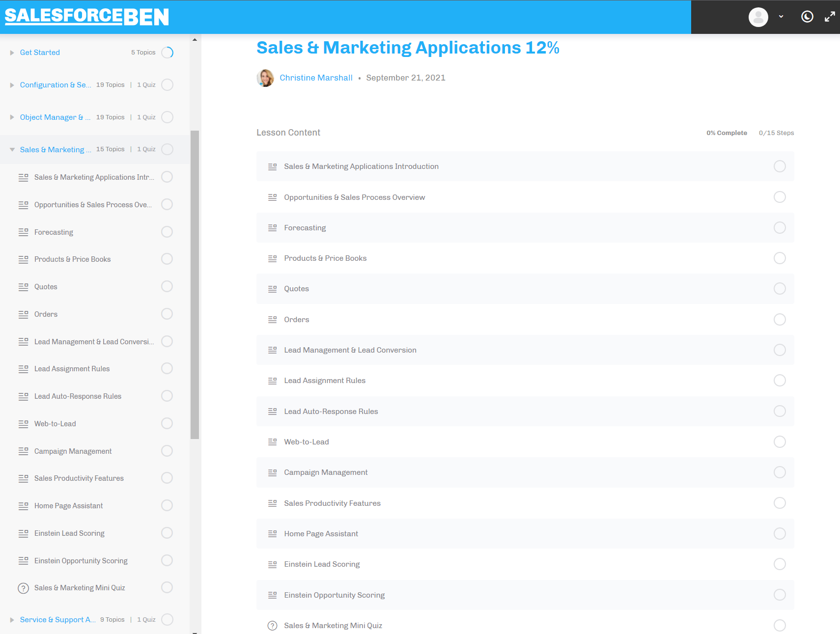The width and height of the screenshot is (840, 634).
Task: Click lesson icon beside Orders in main list
Action: (272, 320)
